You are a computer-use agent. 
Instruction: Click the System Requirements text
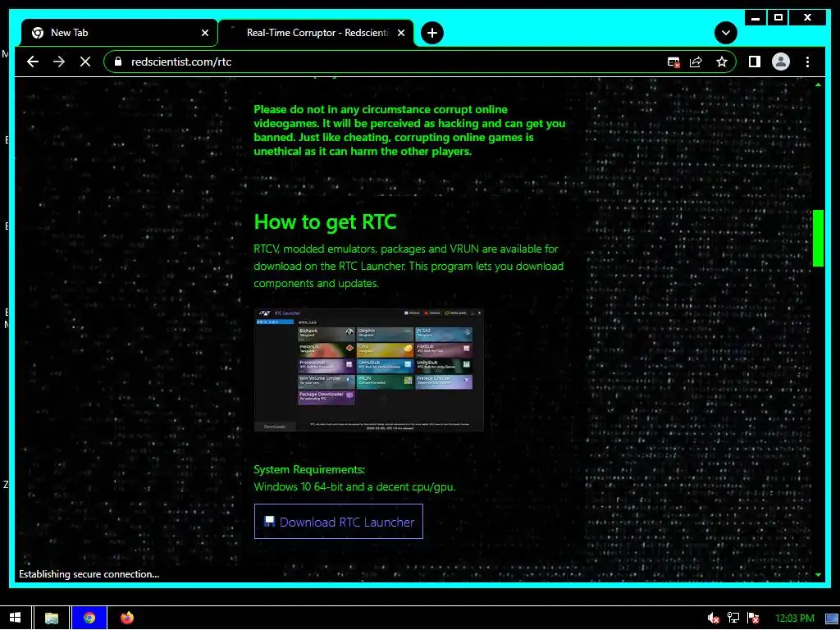pos(309,469)
